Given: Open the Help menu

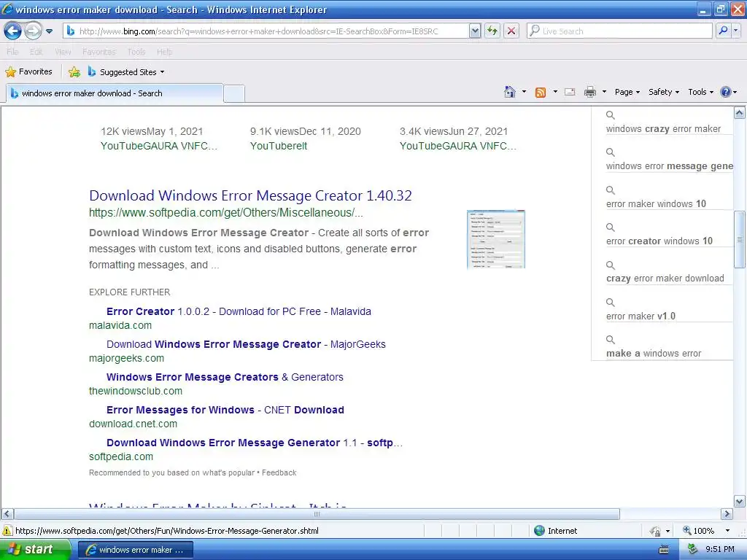Looking at the screenshot, I should 164,52.
